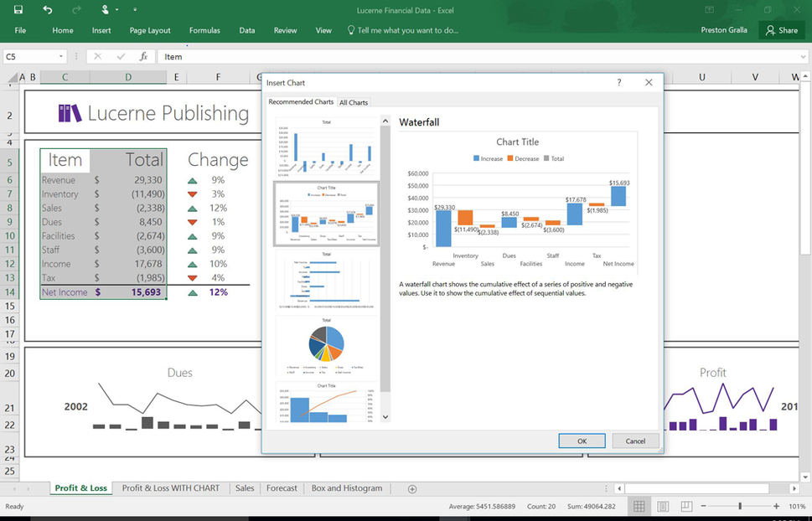Open Box and Histogram sheet tab
This screenshot has height=521, width=812.
(347, 487)
